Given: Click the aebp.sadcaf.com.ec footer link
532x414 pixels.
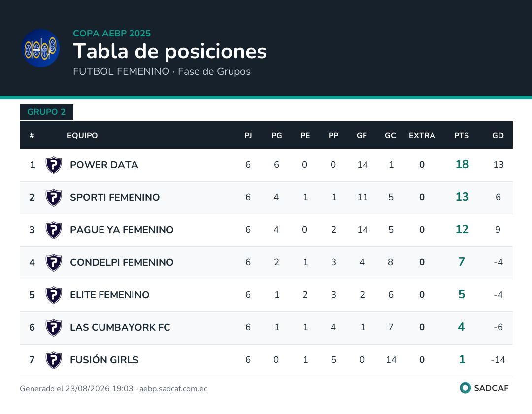Looking at the screenshot, I should [x=173, y=389].
